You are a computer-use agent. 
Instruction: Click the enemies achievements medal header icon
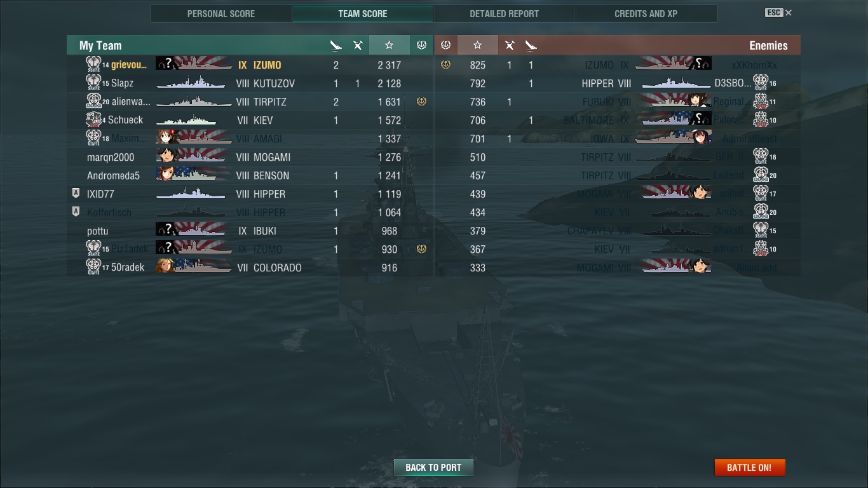[445, 45]
